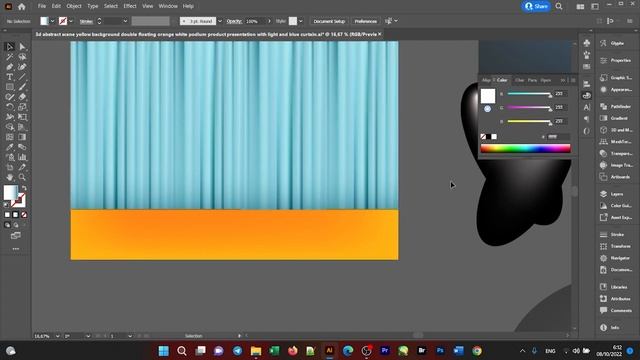The height and width of the screenshot is (360, 640).
Task: Click underlined Opacity label
Action: click(x=234, y=21)
